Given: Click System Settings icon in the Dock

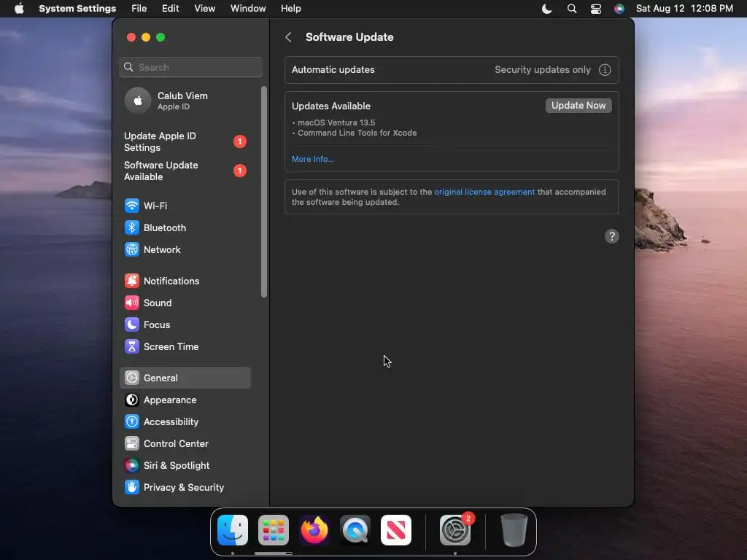Looking at the screenshot, I should (455, 530).
